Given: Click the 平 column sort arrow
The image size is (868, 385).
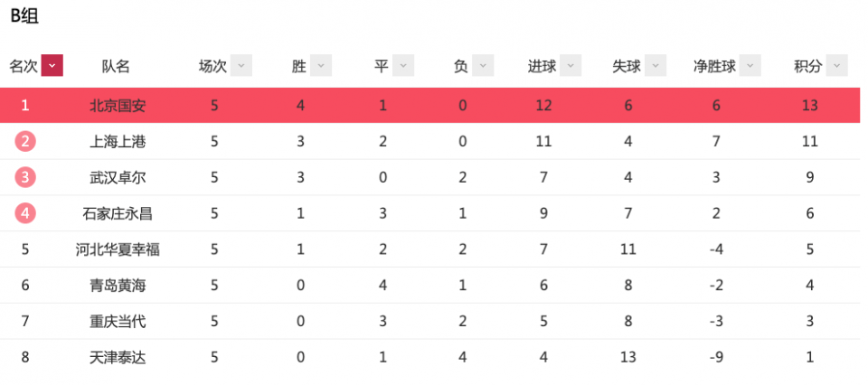Looking at the screenshot, I should point(403,66).
